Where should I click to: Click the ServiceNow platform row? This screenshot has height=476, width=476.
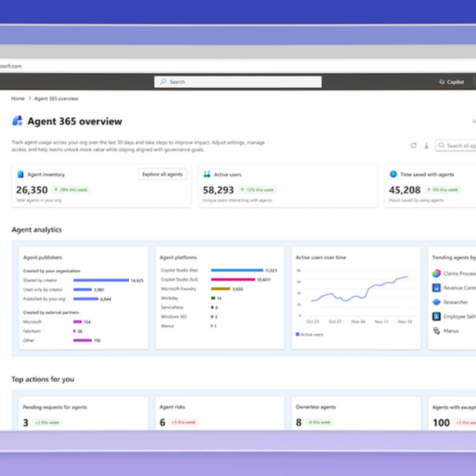[x=190, y=308]
